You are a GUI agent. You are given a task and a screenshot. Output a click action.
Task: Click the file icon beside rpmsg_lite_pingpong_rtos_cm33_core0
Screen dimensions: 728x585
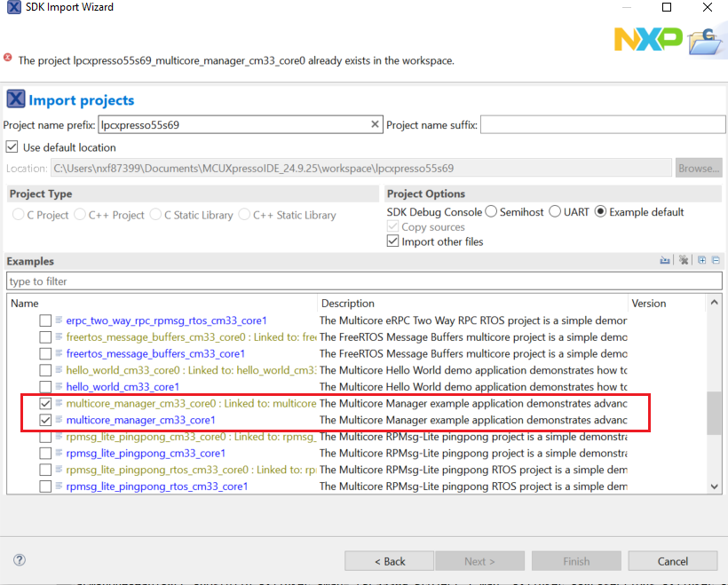59,470
